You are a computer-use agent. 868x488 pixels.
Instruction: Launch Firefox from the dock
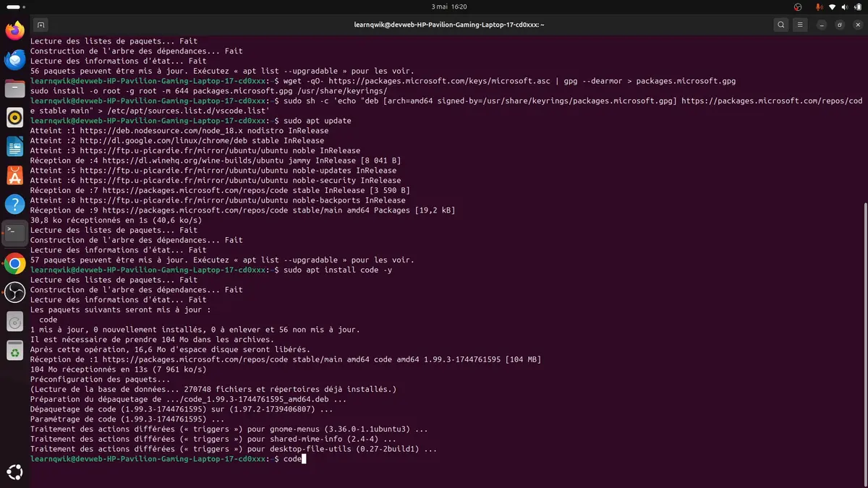(x=15, y=30)
